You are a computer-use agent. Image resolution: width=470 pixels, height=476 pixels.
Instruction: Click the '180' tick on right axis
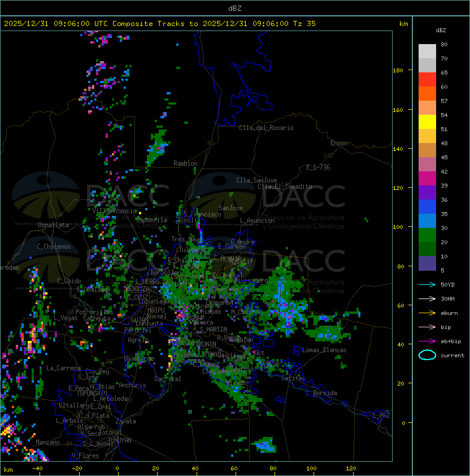tap(398, 71)
